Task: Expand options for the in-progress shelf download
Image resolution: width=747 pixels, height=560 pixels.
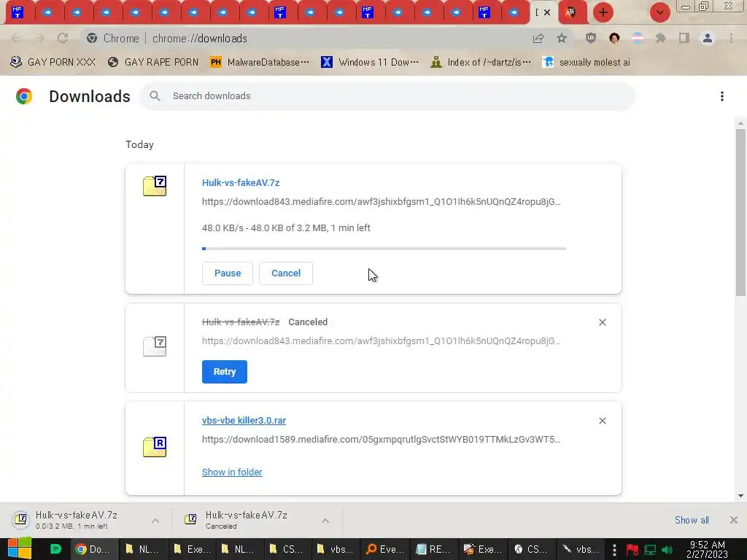Action: (x=155, y=521)
